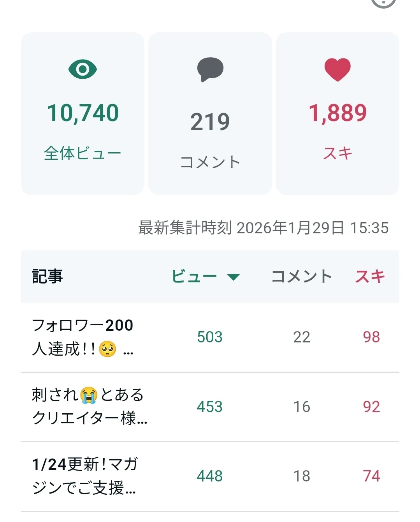Click comment count 18 in third row
420x522 pixels.
click(x=302, y=476)
